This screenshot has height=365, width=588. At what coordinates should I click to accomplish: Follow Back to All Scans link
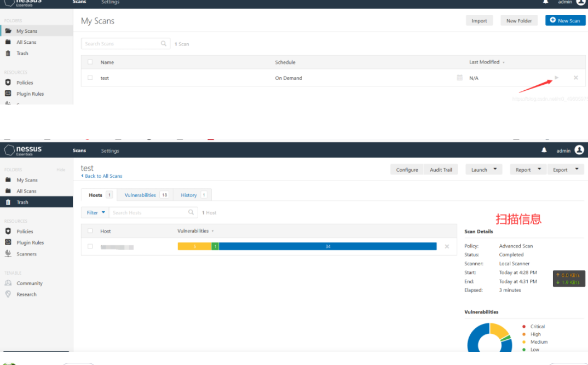coord(103,176)
